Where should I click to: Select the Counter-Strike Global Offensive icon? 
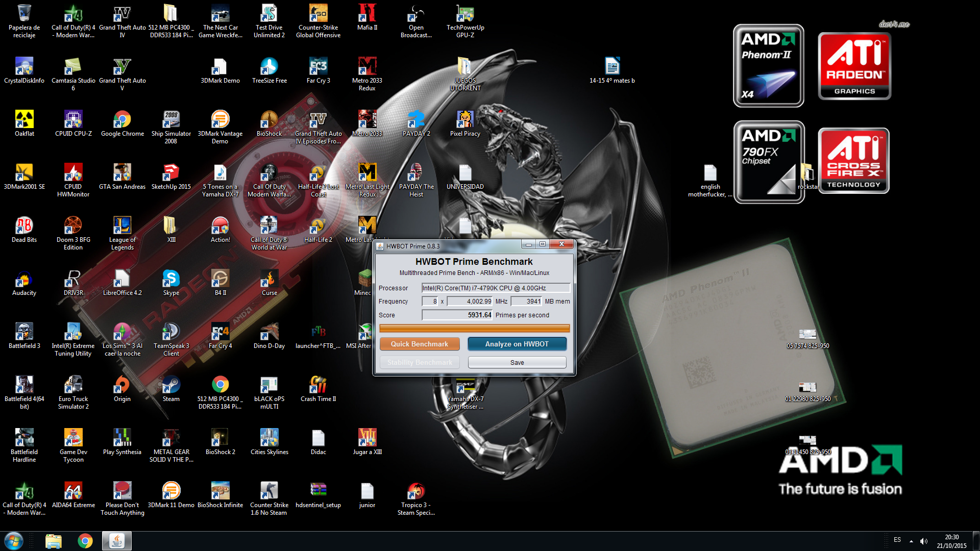(x=318, y=21)
